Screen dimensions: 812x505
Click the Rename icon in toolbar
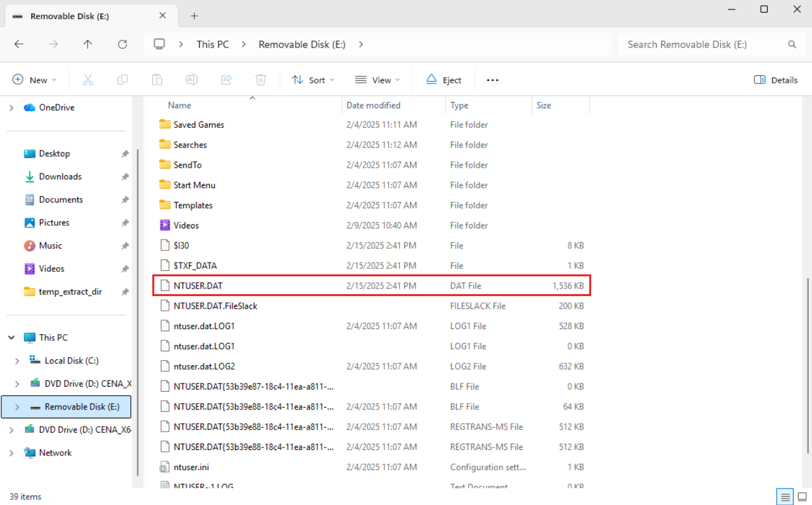(x=191, y=80)
